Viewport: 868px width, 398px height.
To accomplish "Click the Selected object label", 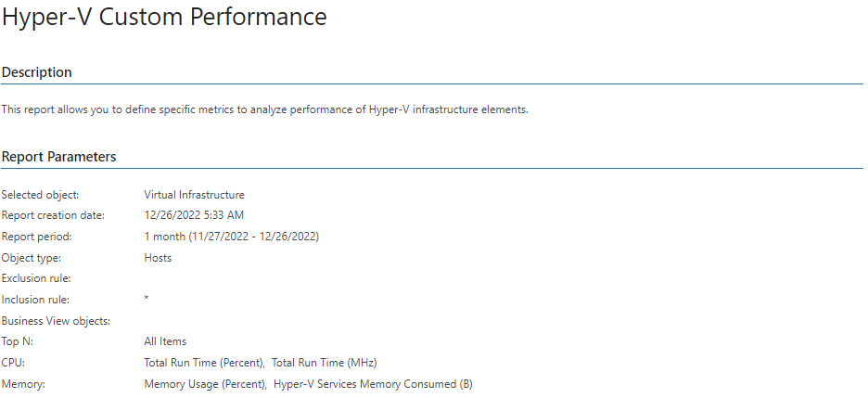I will 41,195.
